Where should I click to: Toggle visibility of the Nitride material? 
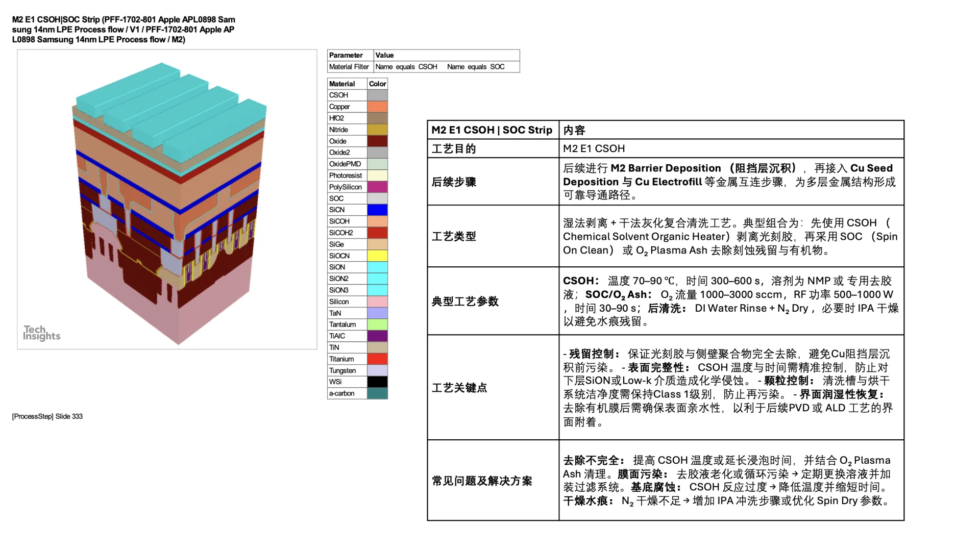pos(338,129)
